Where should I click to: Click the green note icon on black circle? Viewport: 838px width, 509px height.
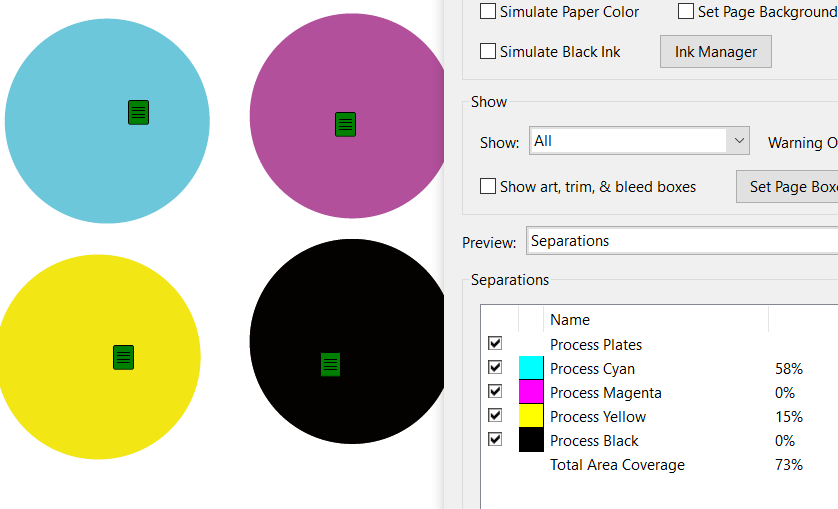pos(330,364)
